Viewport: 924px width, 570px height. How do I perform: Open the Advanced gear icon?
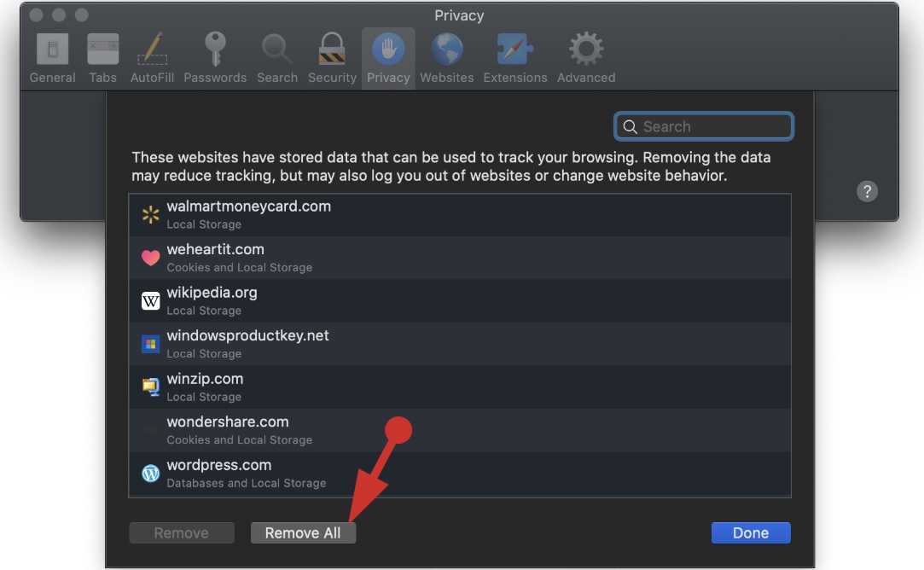586,49
